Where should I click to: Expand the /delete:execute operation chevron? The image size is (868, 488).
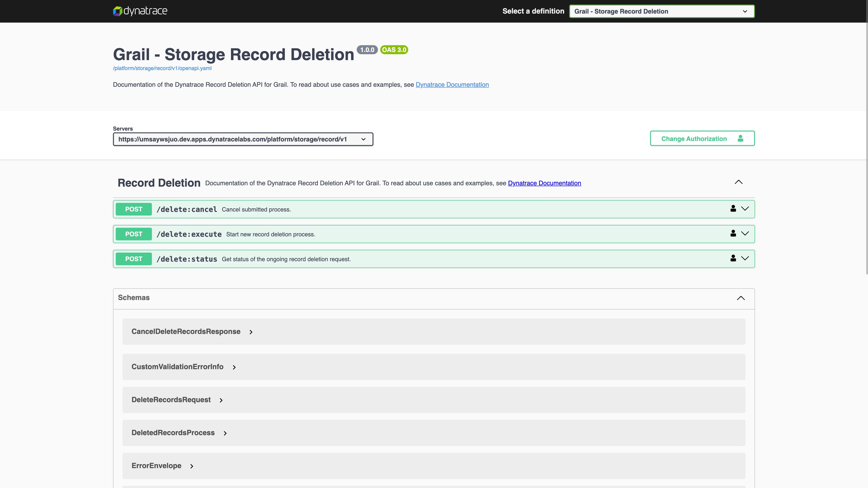745,233
